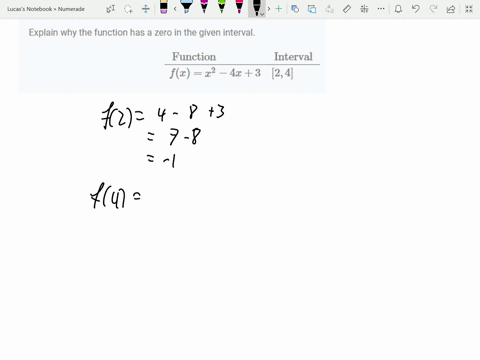Toggle ink to shape
The image size is (480, 360).
coord(312,9)
